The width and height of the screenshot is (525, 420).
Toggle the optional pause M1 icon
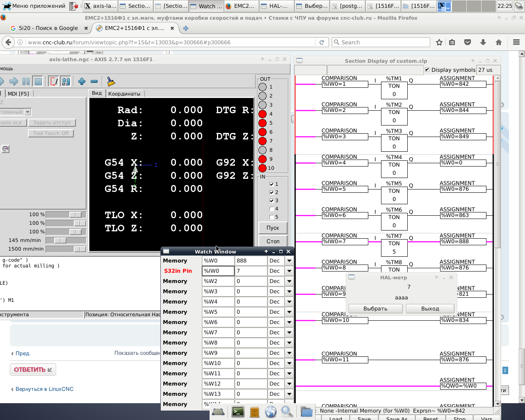pos(66,82)
